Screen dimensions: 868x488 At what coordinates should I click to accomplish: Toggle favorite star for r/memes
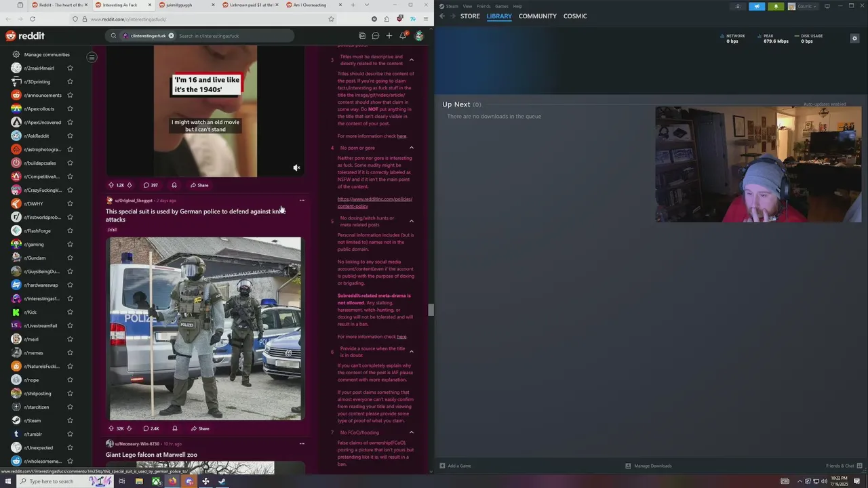[x=70, y=352]
